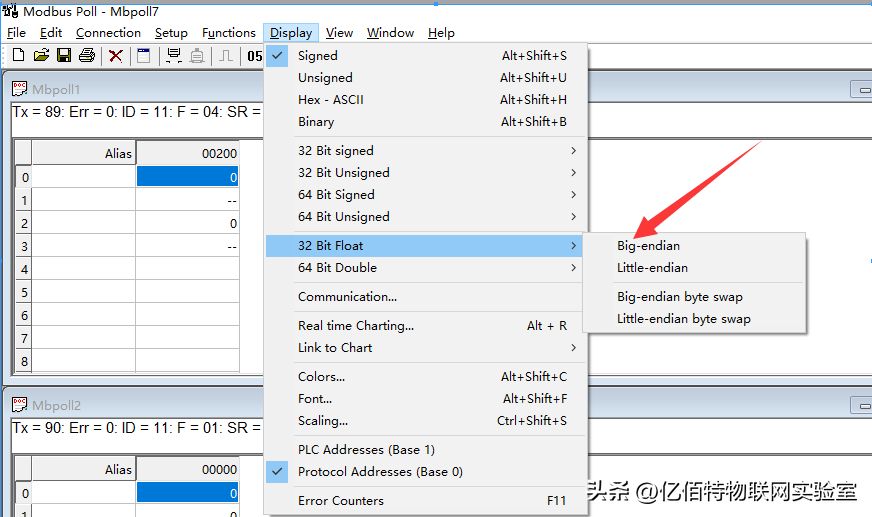Select Big-endian byte swap option

point(694,297)
